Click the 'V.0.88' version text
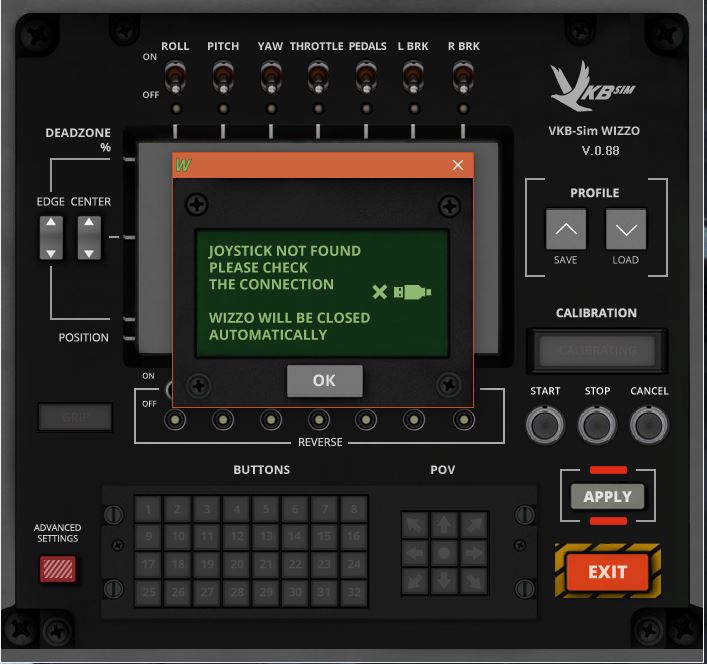 [x=600, y=151]
